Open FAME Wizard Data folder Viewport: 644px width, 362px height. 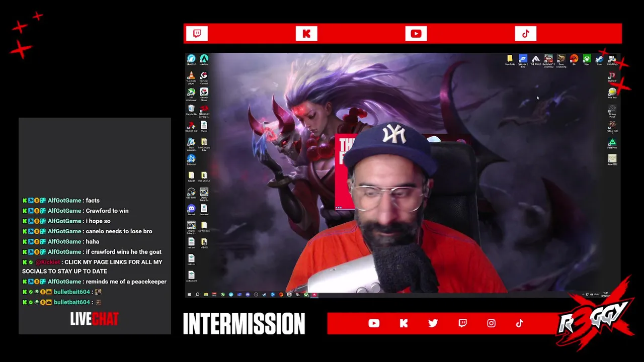tap(204, 144)
